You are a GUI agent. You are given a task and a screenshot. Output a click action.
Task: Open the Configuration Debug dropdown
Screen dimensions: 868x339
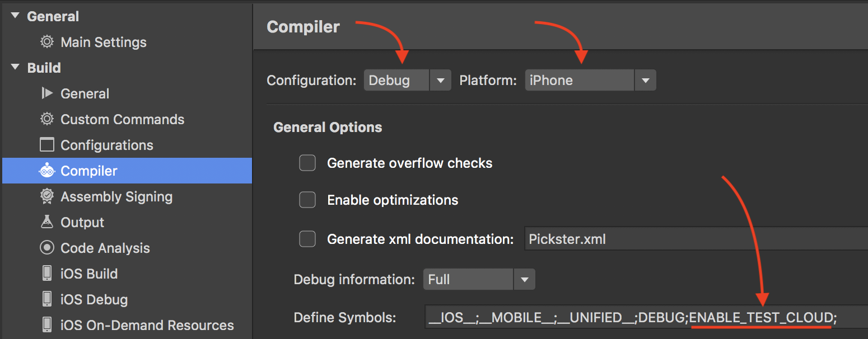pos(407,80)
